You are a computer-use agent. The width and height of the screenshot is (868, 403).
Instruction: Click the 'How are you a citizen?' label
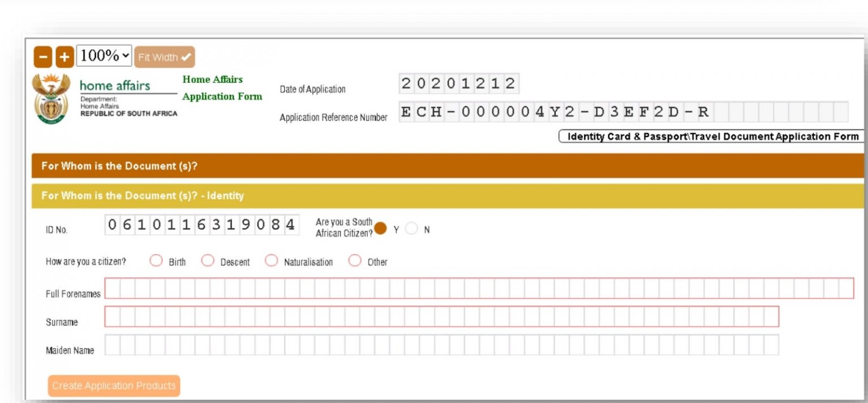pos(86,262)
